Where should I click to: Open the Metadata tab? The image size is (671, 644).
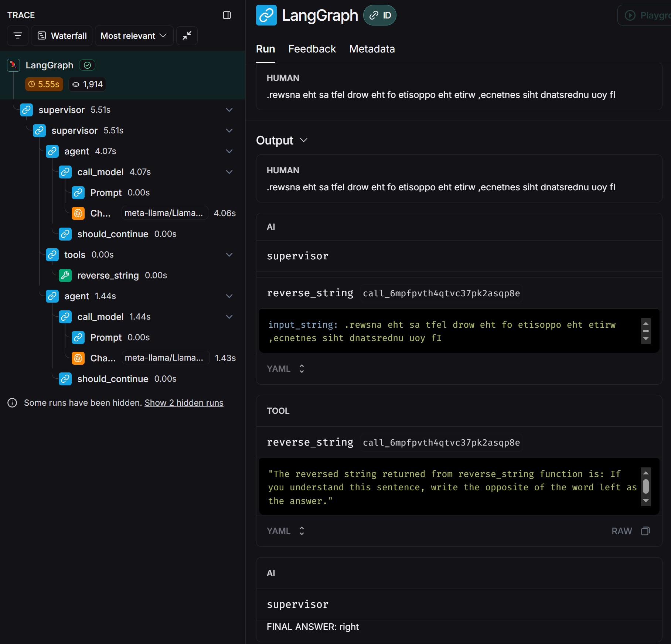[372, 49]
